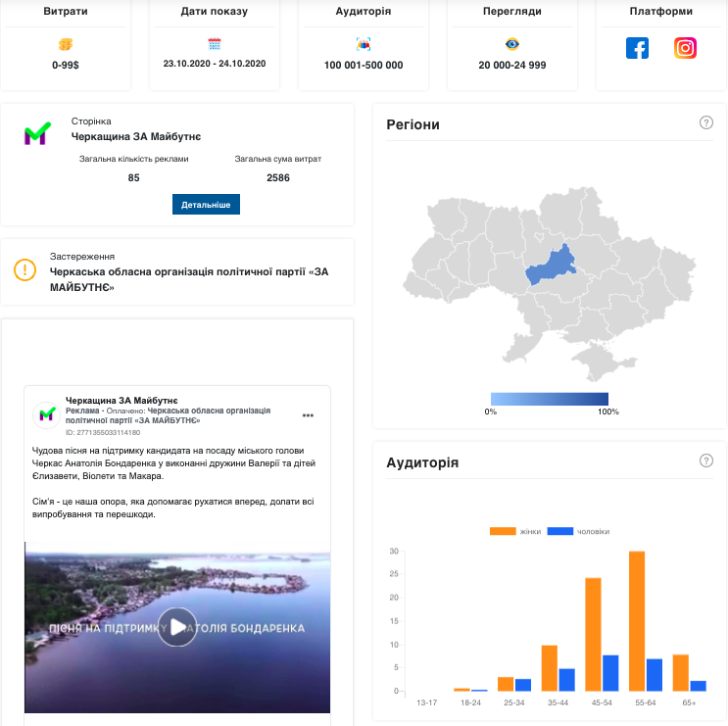Screen dimensions: 728x726
Task: Open help for the Регіони panel
Action: pyautogui.click(x=705, y=122)
